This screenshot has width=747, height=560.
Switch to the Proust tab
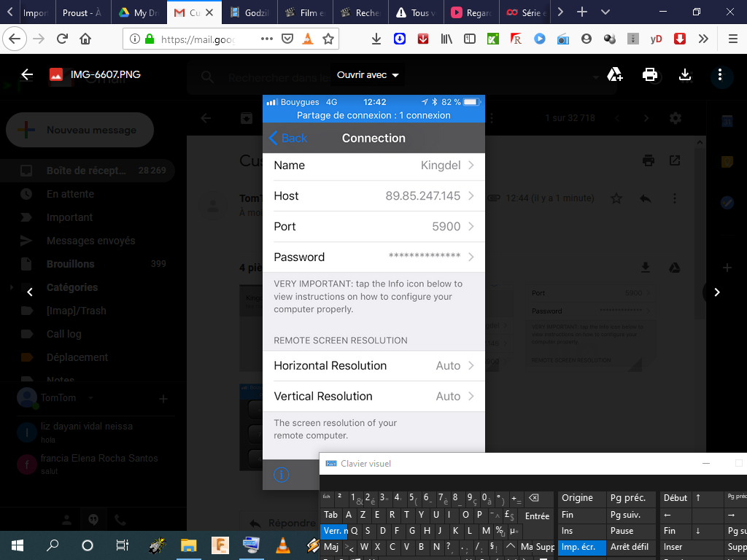coord(83,12)
